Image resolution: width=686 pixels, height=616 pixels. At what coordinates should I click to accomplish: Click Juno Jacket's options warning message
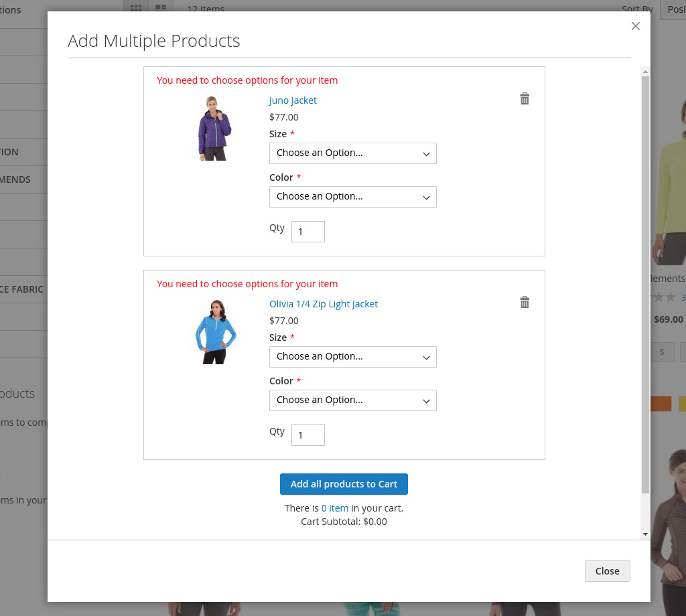tap(247, 80)
